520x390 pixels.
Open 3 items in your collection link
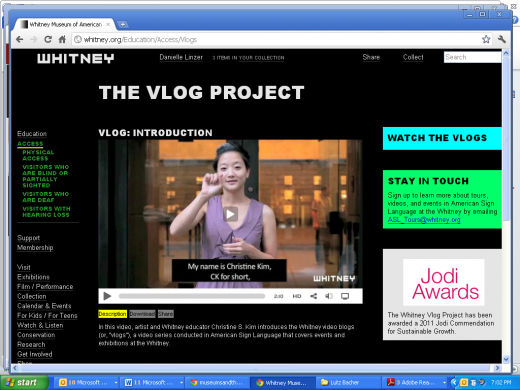tap(248, 58)
